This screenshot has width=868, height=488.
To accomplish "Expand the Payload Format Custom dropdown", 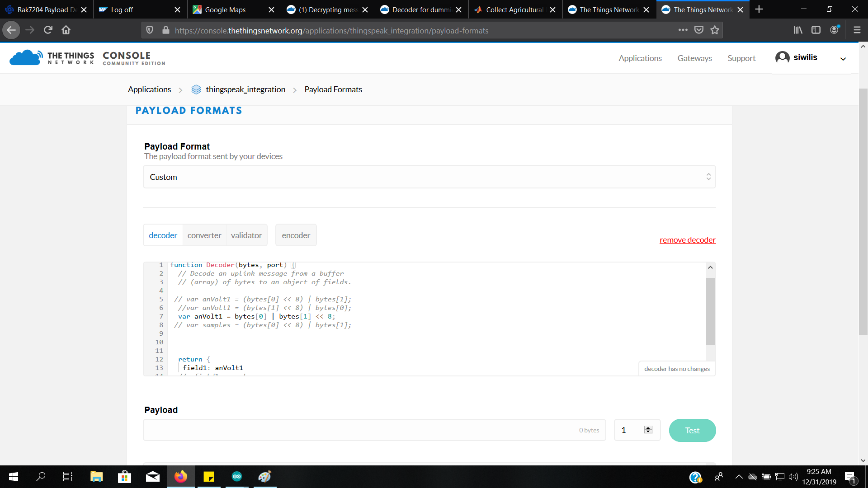I will pos(429,177).
